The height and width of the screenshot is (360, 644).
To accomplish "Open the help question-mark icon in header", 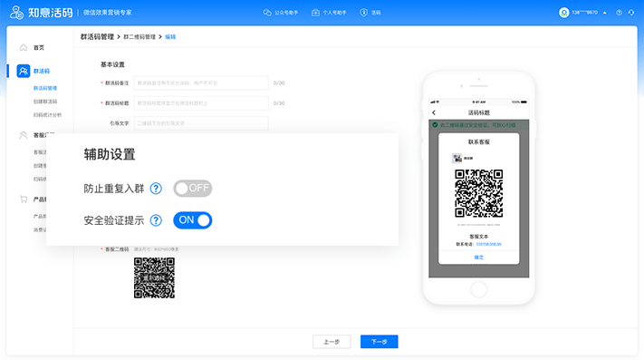I will tap(619, 13).
